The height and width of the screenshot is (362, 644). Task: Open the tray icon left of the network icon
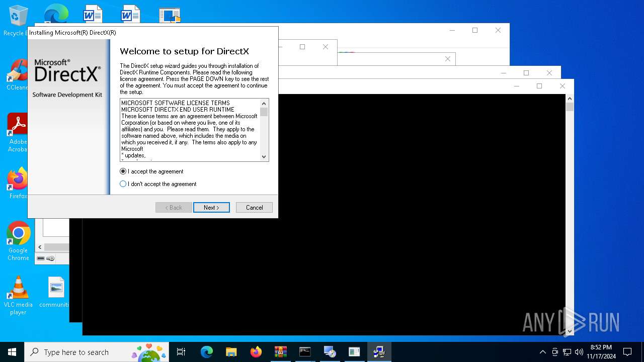[555, 352]
